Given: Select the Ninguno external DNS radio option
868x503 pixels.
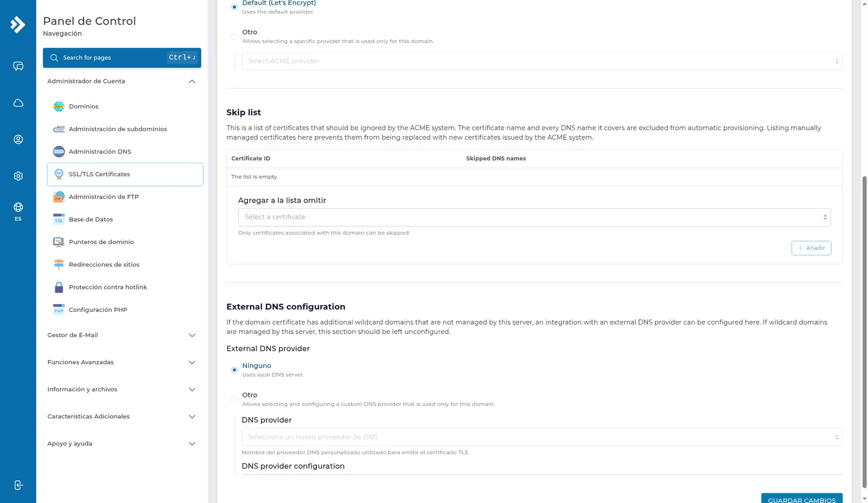Looking at the screenshot, I should coord(234,370).
